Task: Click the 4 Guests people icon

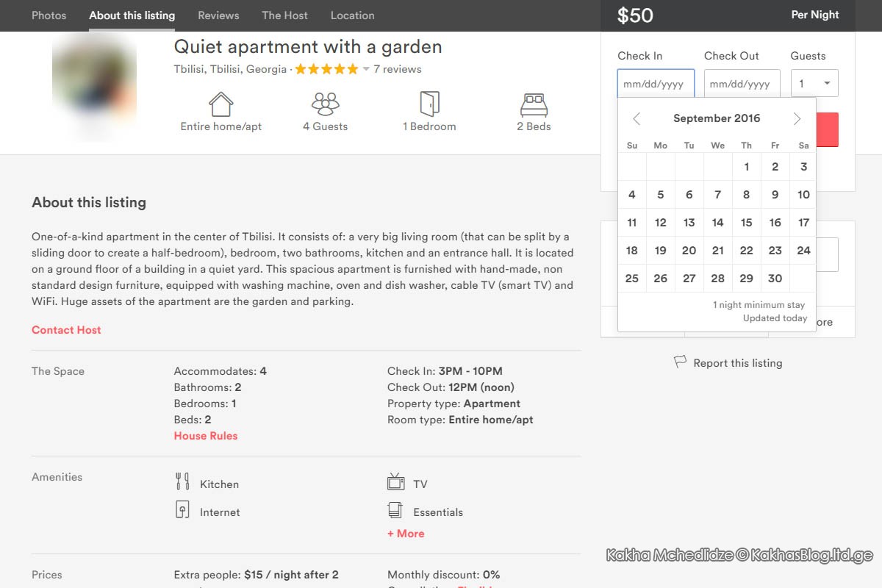Action: tap(325, 104)
